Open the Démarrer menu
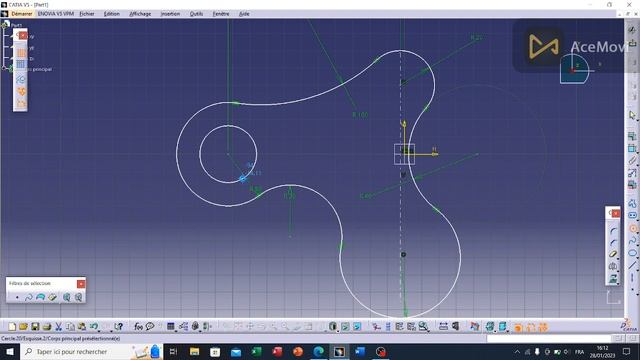This screenshot has width=640, height=360. 21,14
